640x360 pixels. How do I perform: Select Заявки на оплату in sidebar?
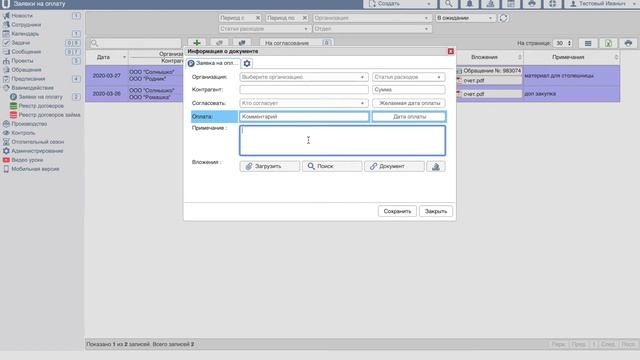[x=40, y=97]
